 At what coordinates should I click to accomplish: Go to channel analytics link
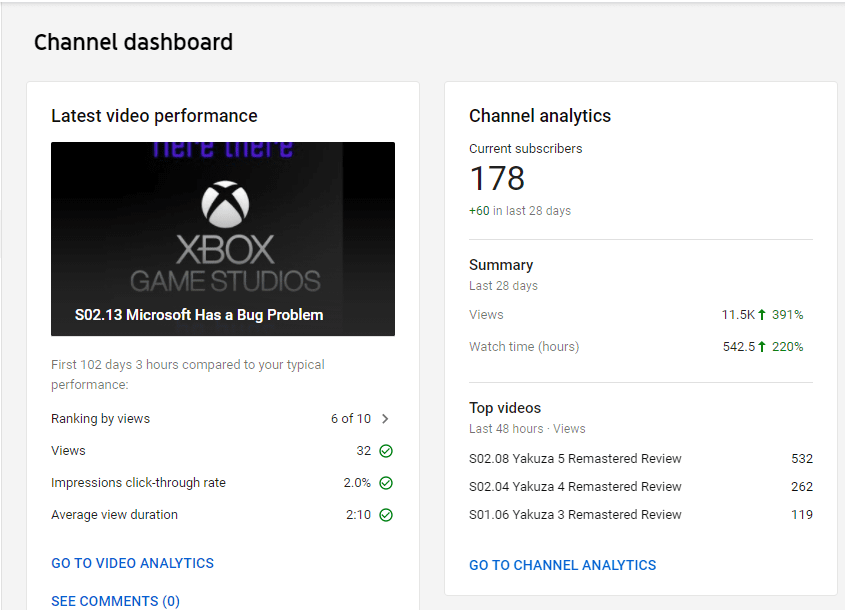(562, 565)
